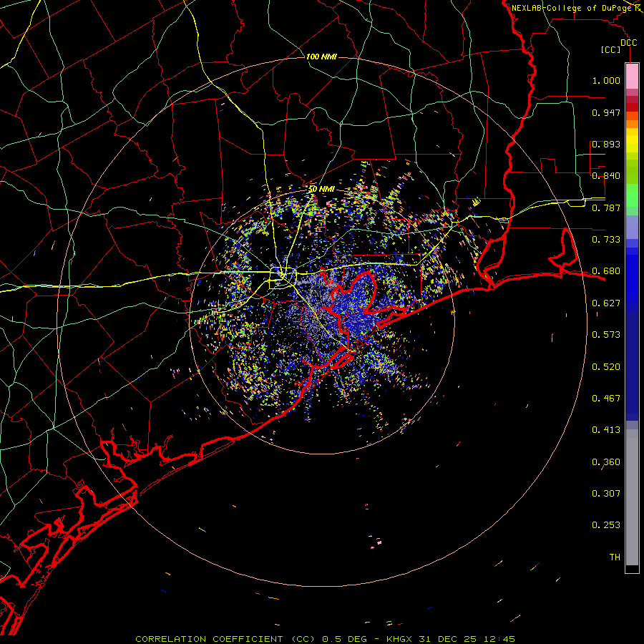
Task: Select the 1.000 scale value
Action: click(606, 80)
